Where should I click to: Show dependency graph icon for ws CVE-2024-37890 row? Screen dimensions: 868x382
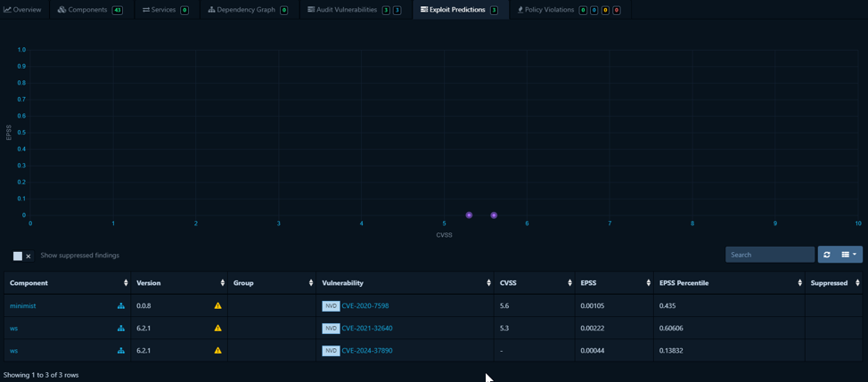pyautogui.click(x=121, y=351)
